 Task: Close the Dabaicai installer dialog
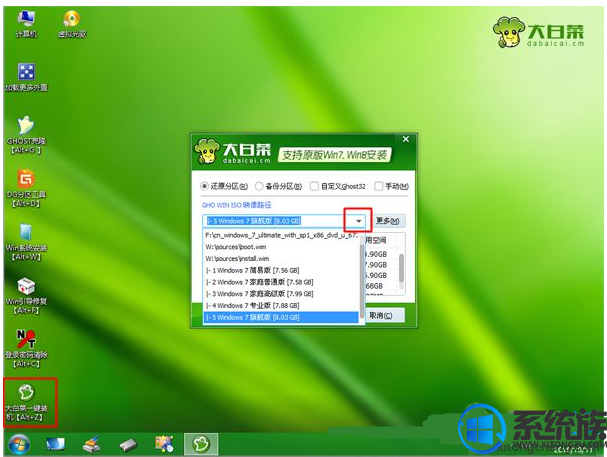click(x=406, y=139)
